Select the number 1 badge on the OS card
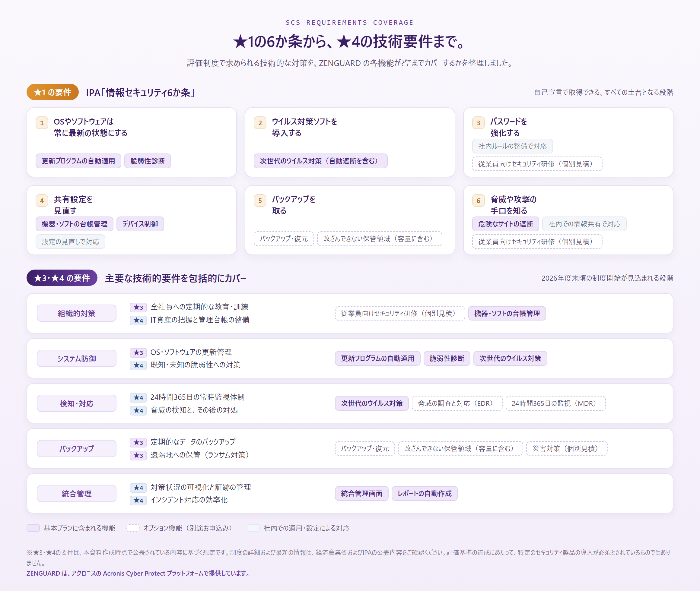Image resolution: width=700 pixels, height=591 pixels. point(42,123)
